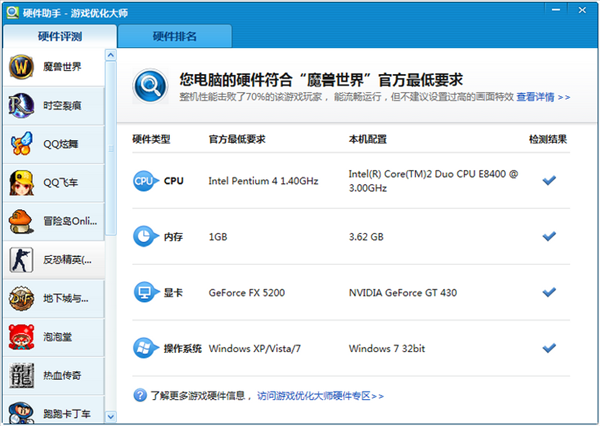Click the 魔兽世界 game icon in sidebar

click(21, 67)
